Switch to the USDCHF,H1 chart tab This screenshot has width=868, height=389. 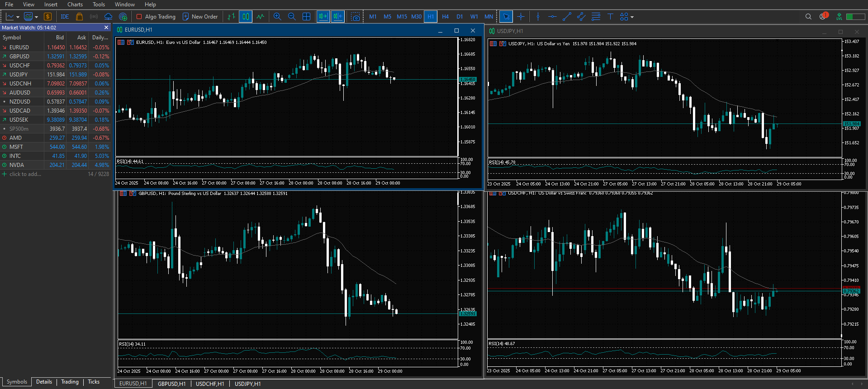[x=210, y=384]
